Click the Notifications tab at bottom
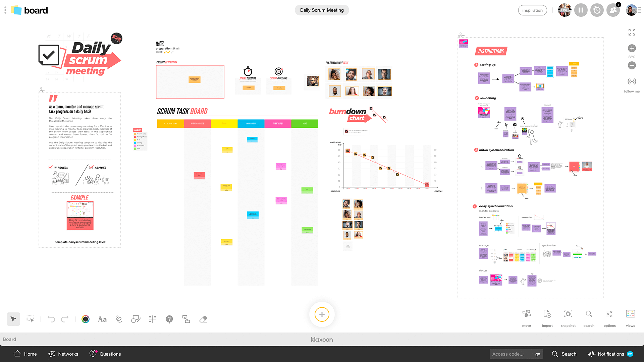This screenshot has width=644, height=362. pyautogui.click(x=610, y=354)
